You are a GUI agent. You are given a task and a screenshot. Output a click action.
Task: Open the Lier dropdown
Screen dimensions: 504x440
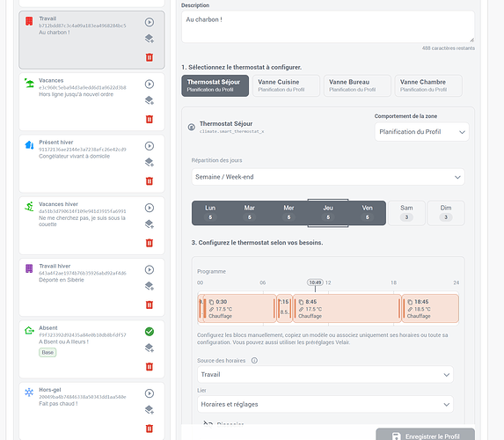325,404
